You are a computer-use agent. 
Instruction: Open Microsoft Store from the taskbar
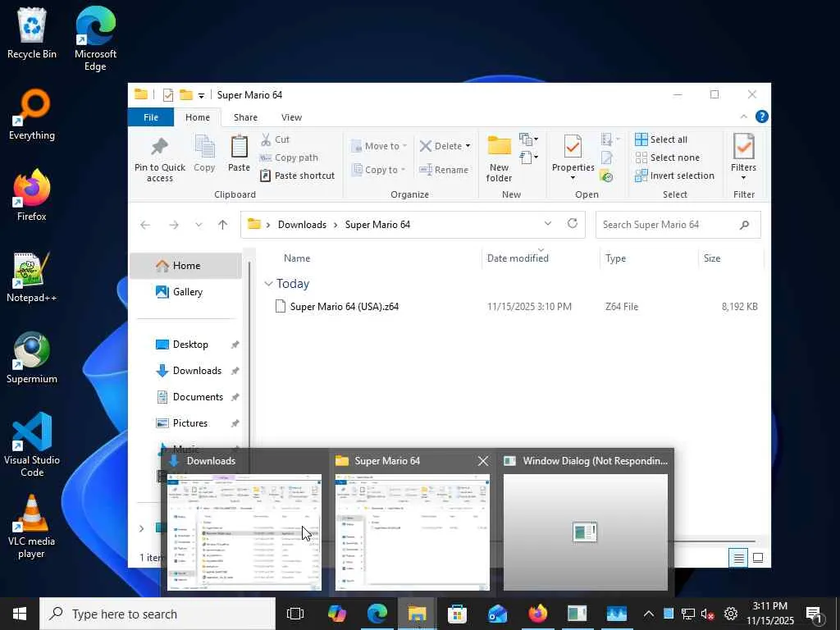(457, 614)
